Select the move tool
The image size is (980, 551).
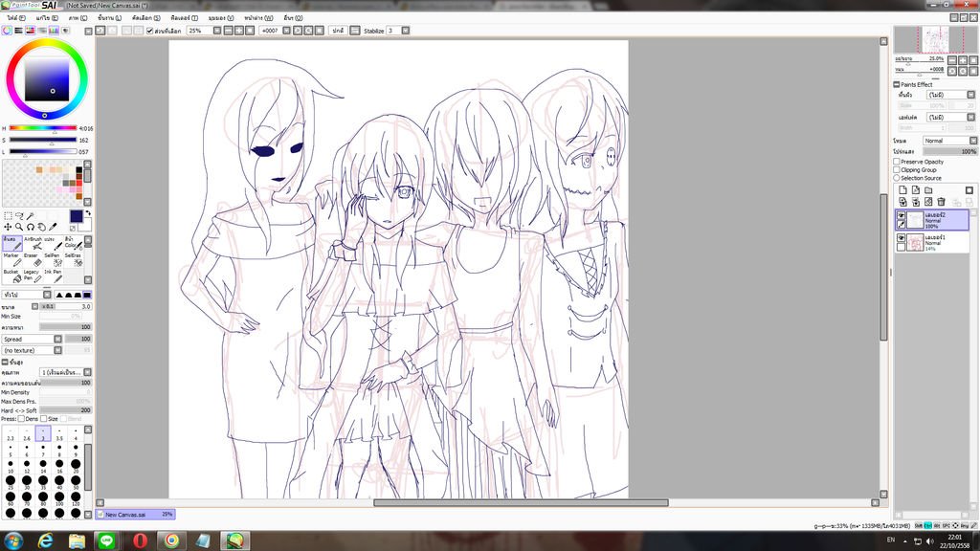click(8, 227)
